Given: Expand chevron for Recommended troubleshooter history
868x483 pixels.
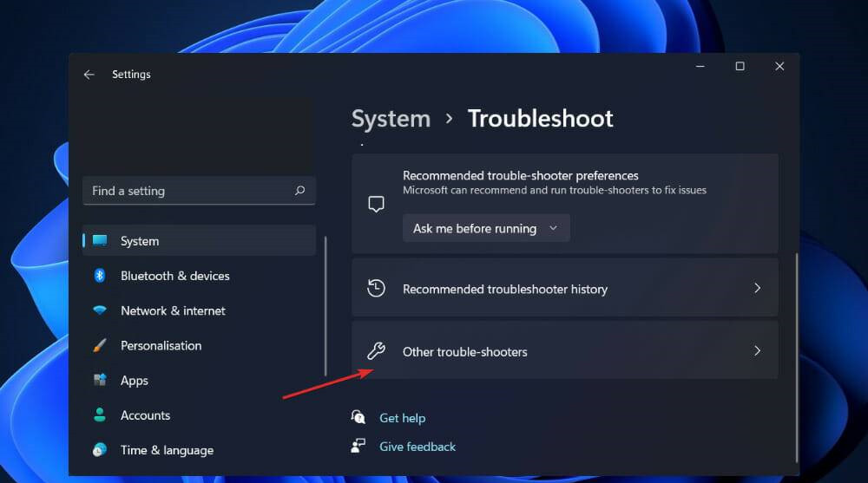Looking at the screenshot, I should [x=757, y=288].
